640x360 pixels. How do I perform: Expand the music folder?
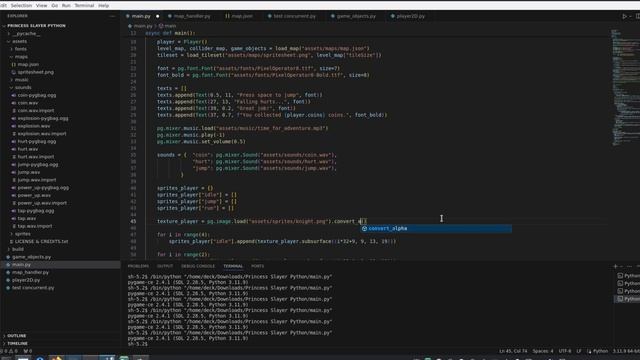click(x=22, y=80)
